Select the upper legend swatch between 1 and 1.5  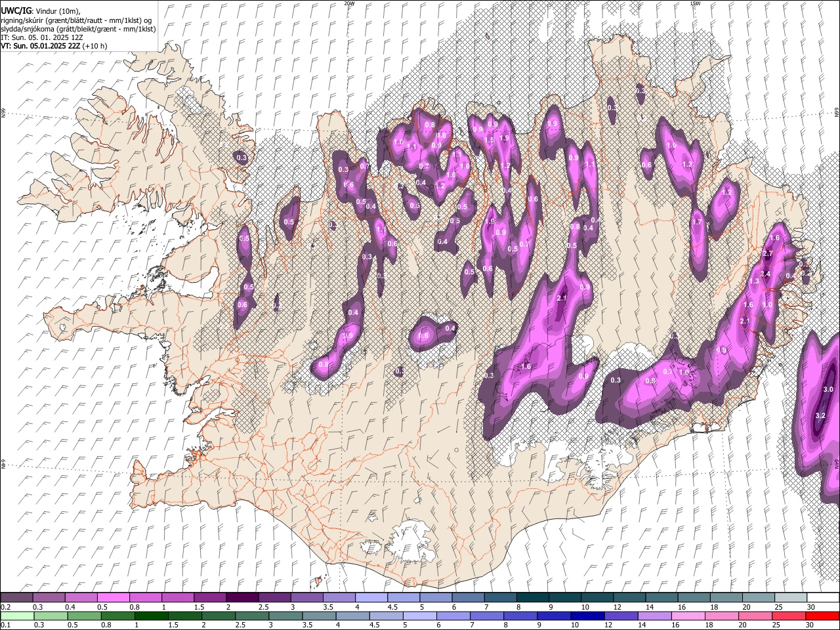[x=177, y=597]
